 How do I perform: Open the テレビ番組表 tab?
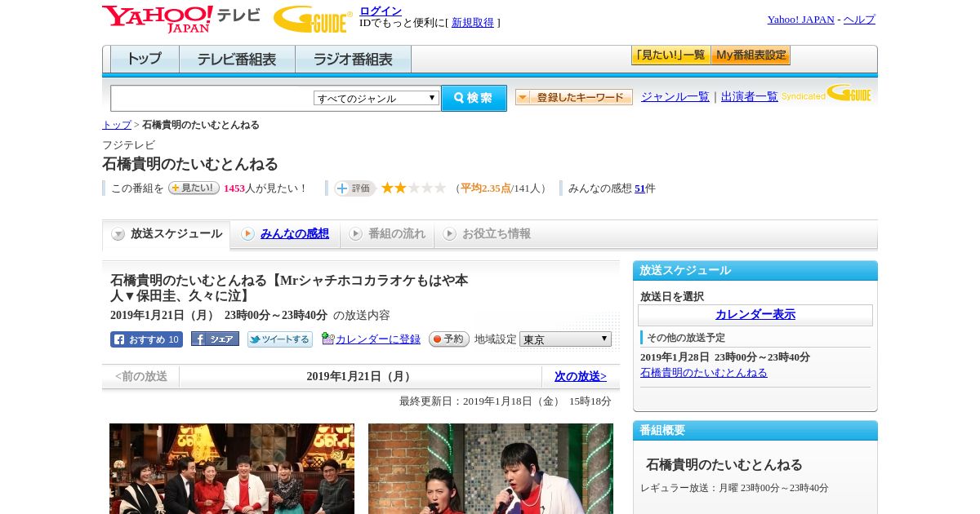point(237,60)
